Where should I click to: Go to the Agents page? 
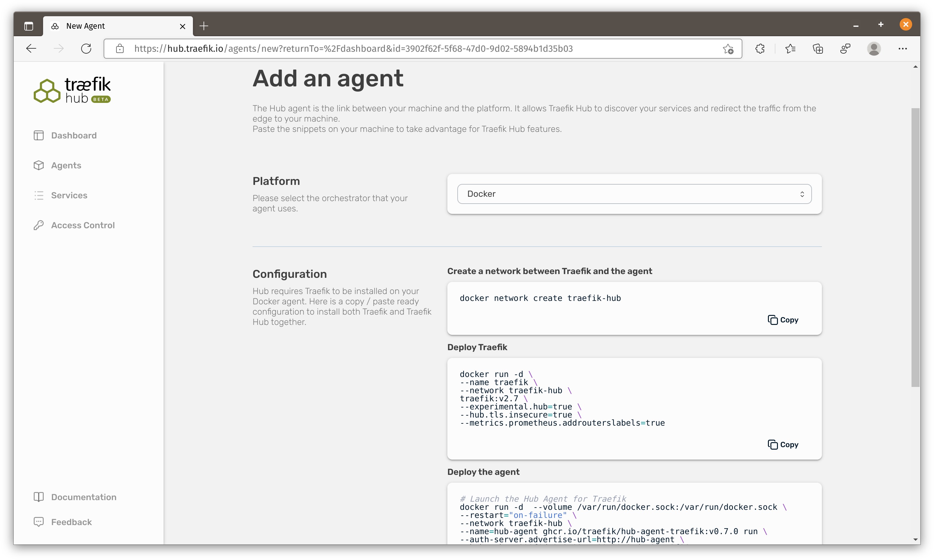66,165
